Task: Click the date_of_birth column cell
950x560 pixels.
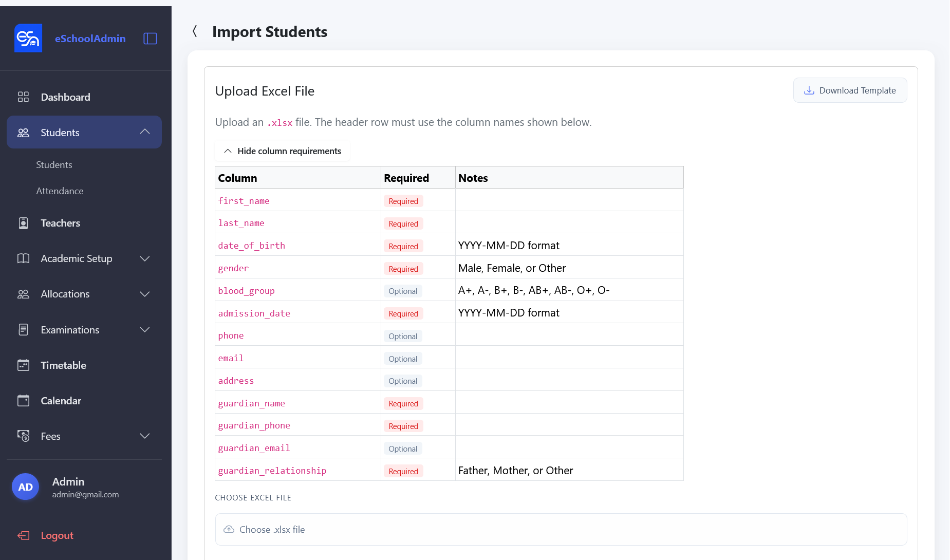Action: [x=297, y=246]
